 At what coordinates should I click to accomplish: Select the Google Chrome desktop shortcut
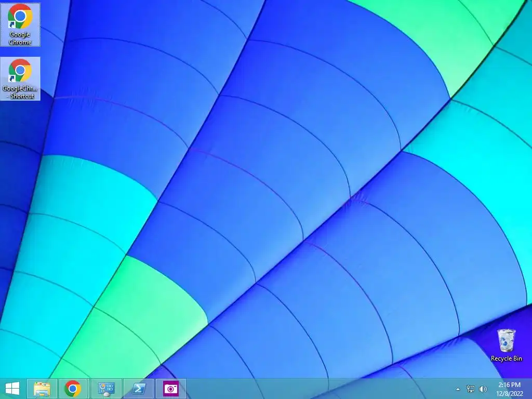(x=20, y=24)
